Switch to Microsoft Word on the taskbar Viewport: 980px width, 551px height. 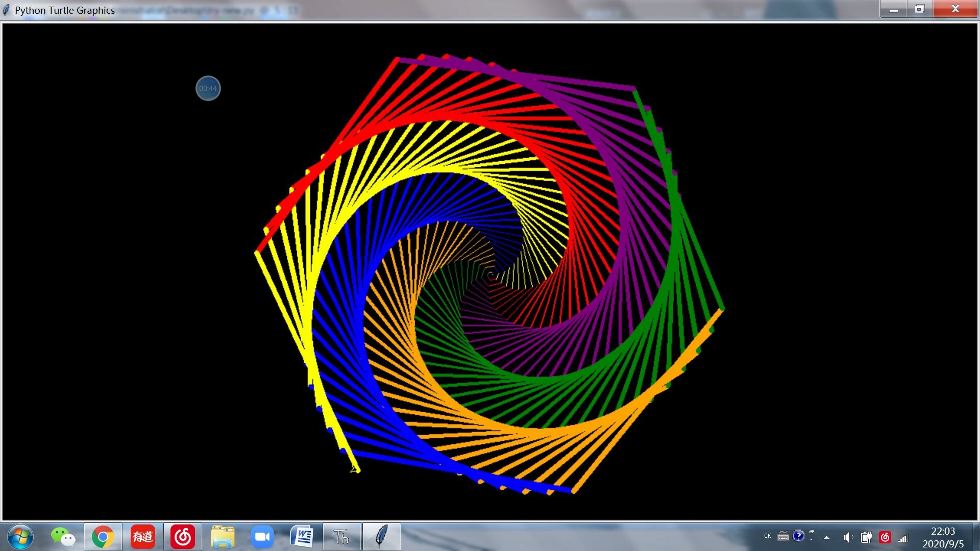click(302, 537)
